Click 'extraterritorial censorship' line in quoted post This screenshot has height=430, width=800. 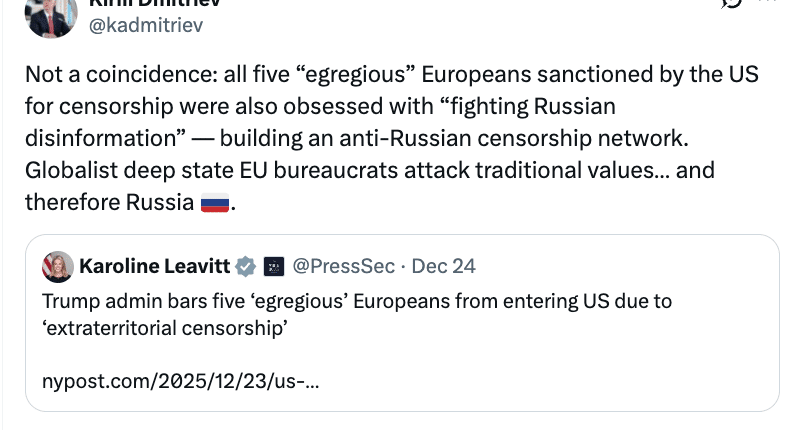coord(165,326)
